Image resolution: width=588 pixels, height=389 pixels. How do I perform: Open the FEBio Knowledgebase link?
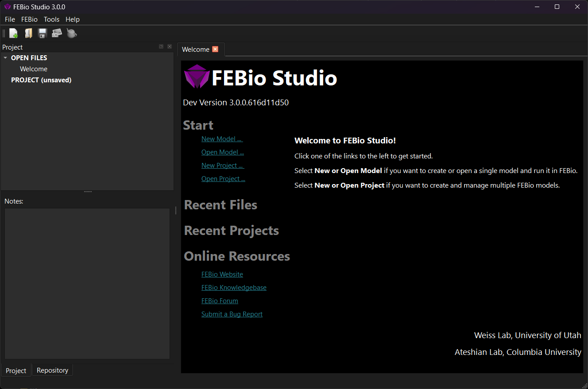coord(234,288)
